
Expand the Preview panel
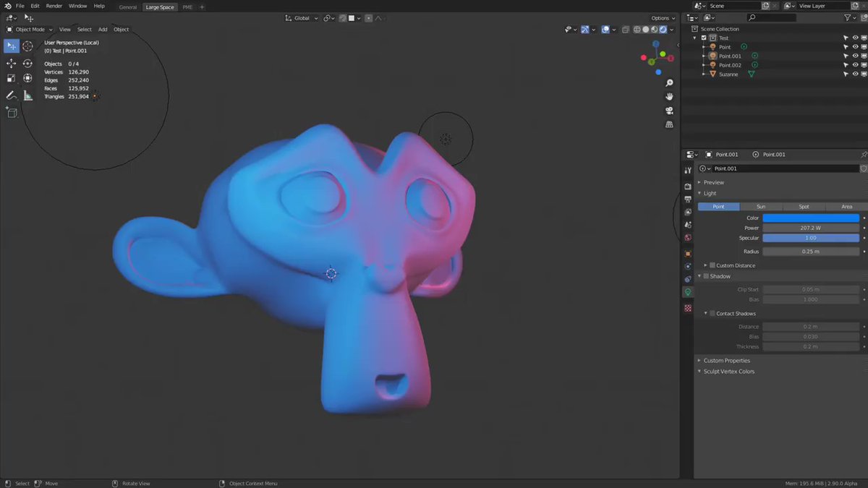pyautogui.click(x=714, y=182)
